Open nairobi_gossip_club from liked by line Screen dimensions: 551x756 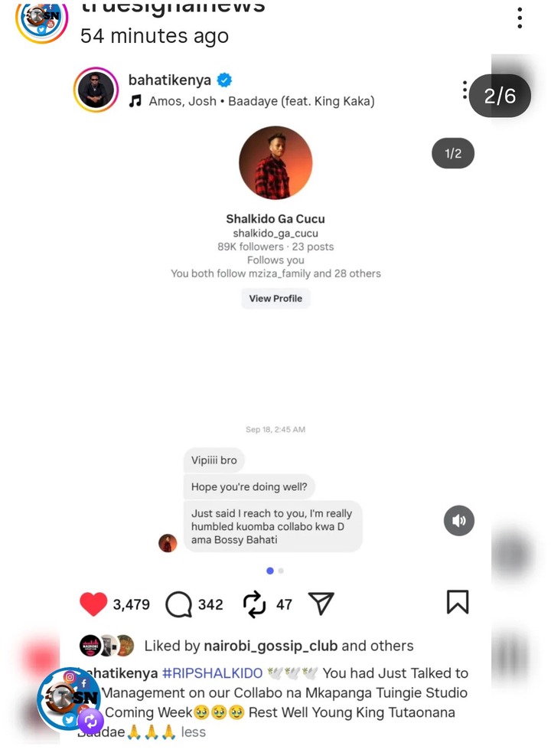coord(271,646)
